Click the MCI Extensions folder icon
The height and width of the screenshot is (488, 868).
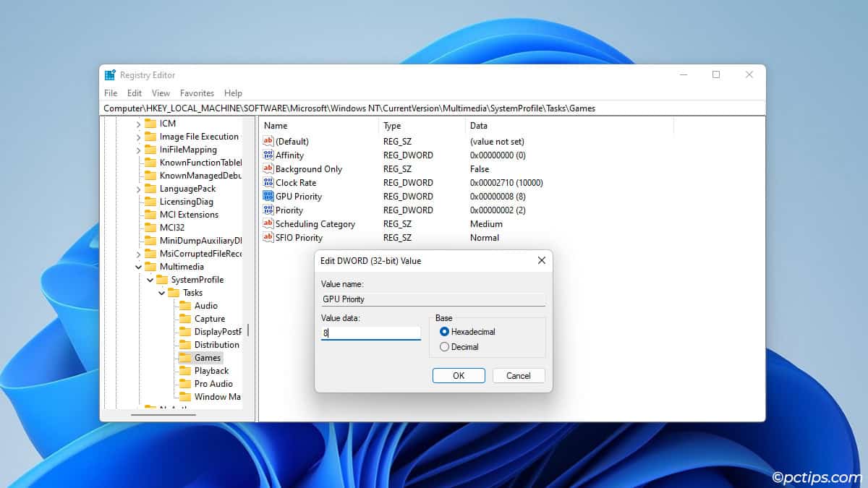click(150, 215)
